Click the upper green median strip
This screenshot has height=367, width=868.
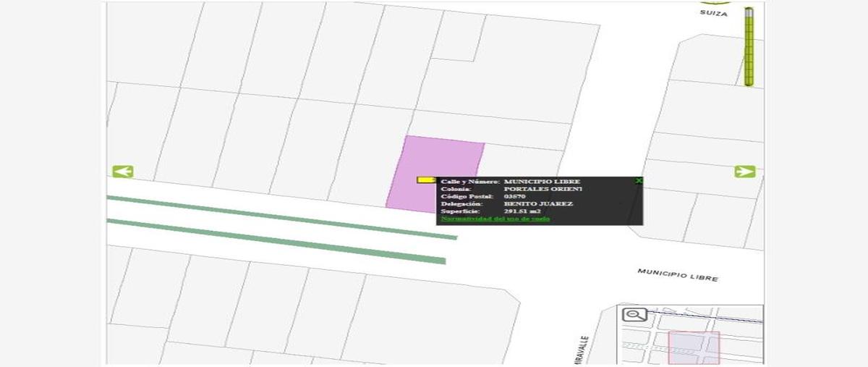[x=282, y=216]
